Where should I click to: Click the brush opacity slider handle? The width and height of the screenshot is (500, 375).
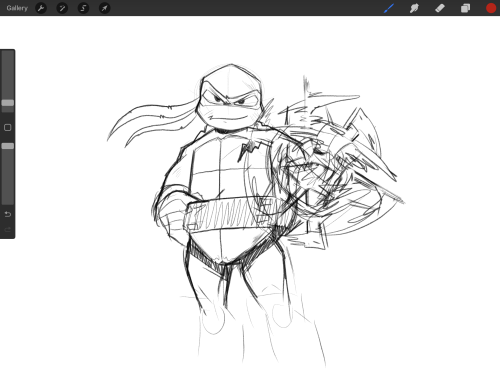[8, 146]
